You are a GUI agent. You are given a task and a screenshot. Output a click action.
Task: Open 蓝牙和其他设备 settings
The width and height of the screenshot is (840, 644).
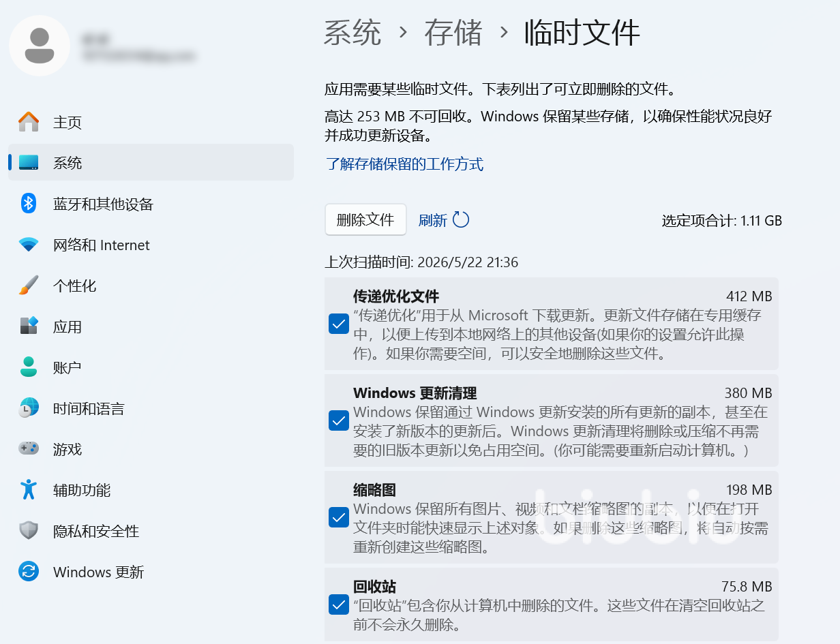click(151, 204)
